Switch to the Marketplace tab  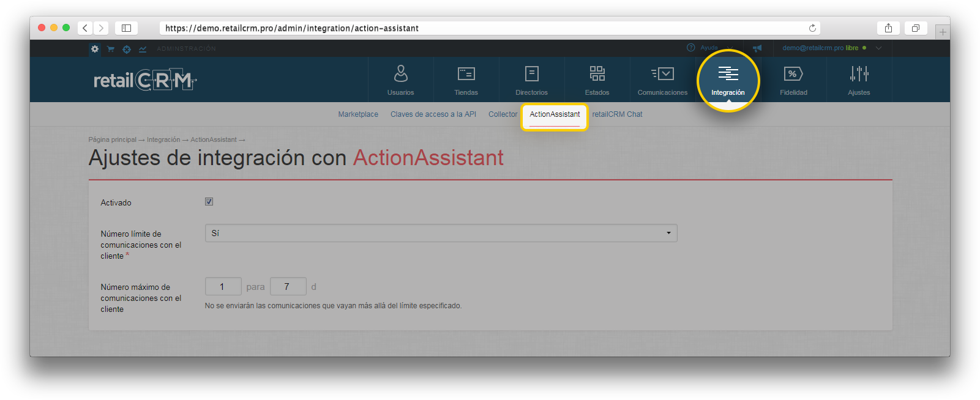pos(358,114)
